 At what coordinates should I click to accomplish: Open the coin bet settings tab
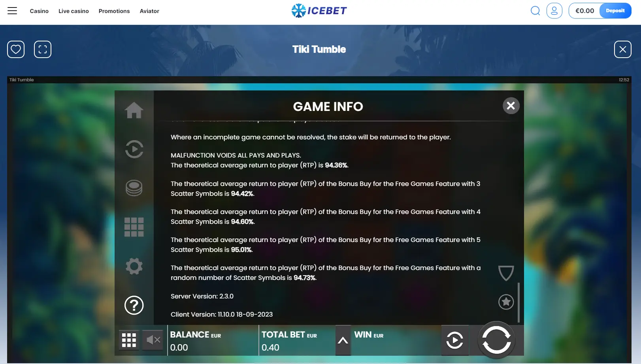(x=134, y=188)
